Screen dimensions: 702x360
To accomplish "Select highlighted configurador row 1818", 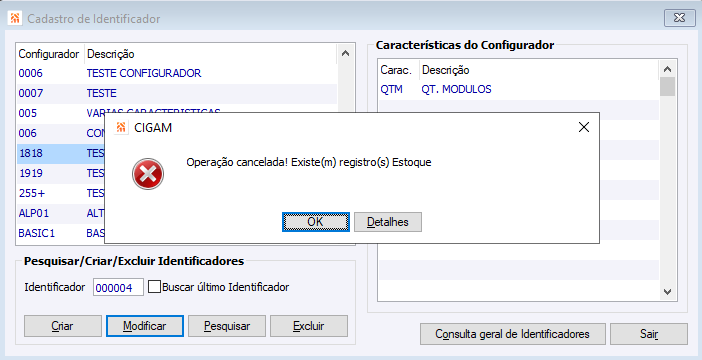I will (60, 153).
